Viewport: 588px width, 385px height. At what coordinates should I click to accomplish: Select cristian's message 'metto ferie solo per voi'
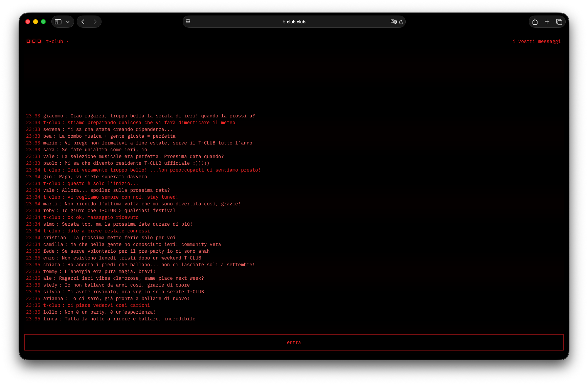(101, 238)
